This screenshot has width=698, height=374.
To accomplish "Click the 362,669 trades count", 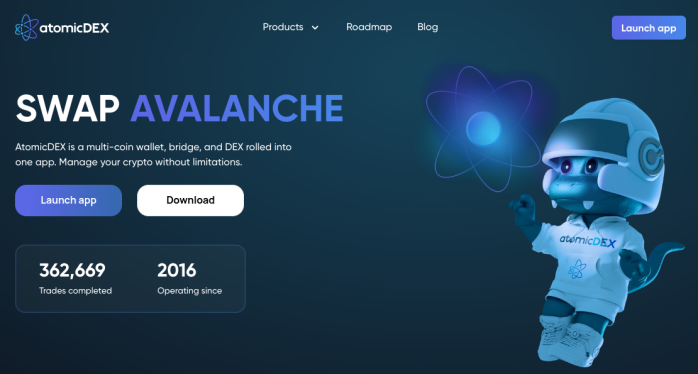I will pyautogui.click(x=72, y=270).
